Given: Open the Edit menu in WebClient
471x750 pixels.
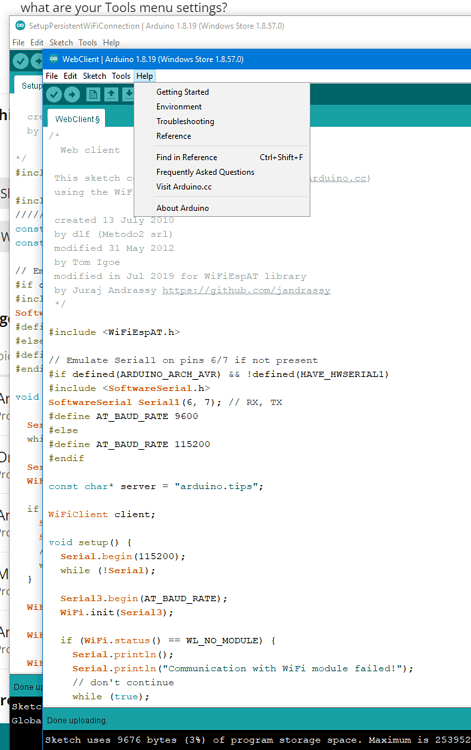Looking at the screenshot, I should [x=70, y=76].
